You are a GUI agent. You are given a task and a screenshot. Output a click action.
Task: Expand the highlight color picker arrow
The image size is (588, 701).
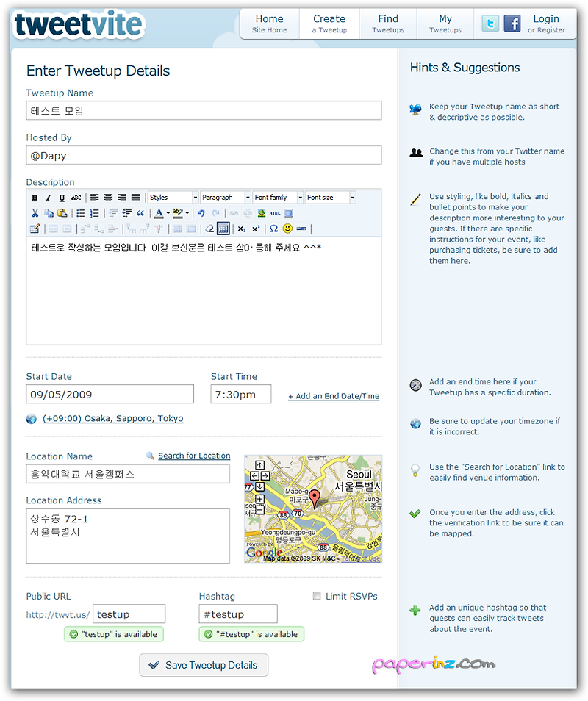point(187,213)
